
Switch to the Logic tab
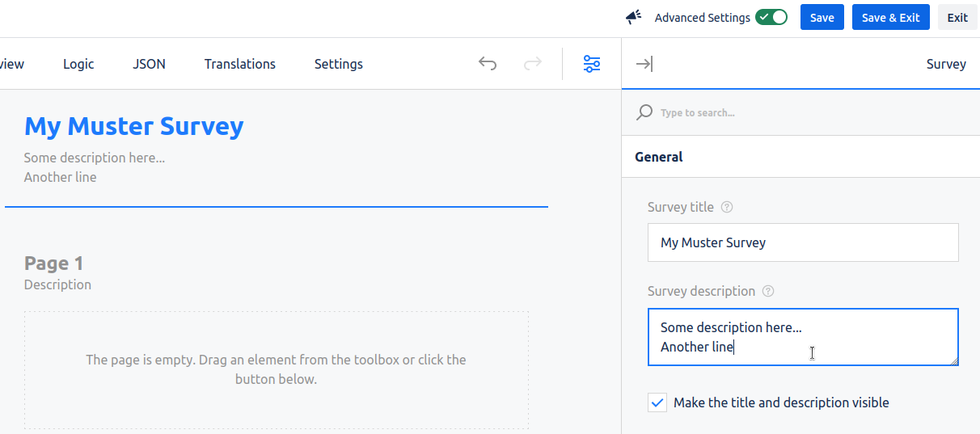coord(78,64)
